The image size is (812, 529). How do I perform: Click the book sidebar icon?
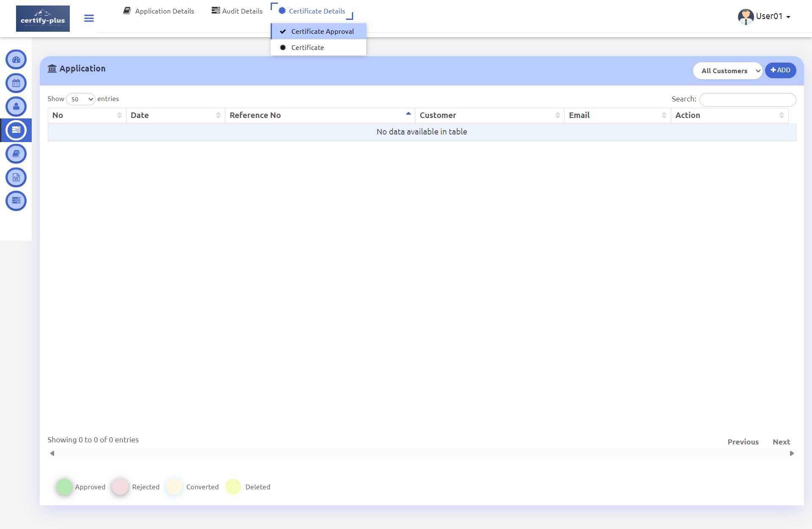(x=16, y=154)
